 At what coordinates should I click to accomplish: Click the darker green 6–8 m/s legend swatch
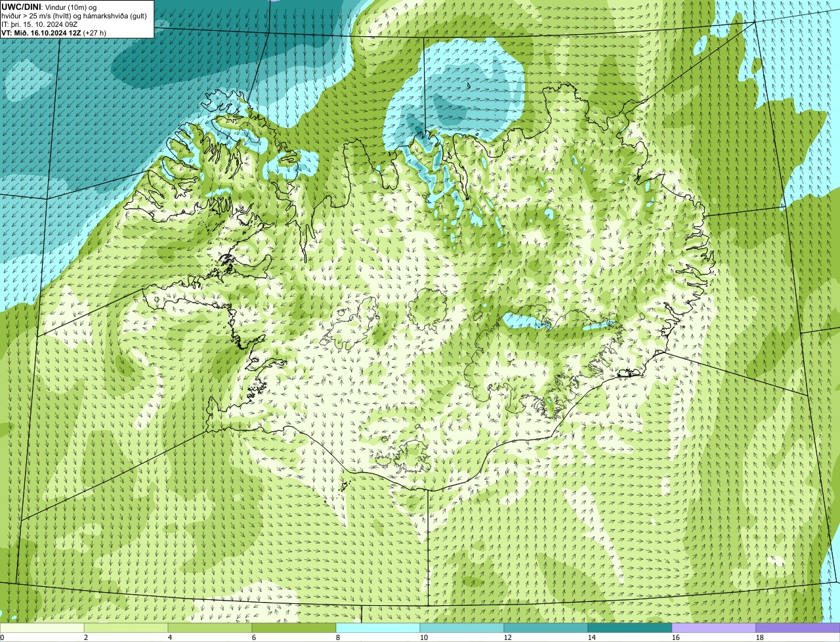[x=294, y=628]
